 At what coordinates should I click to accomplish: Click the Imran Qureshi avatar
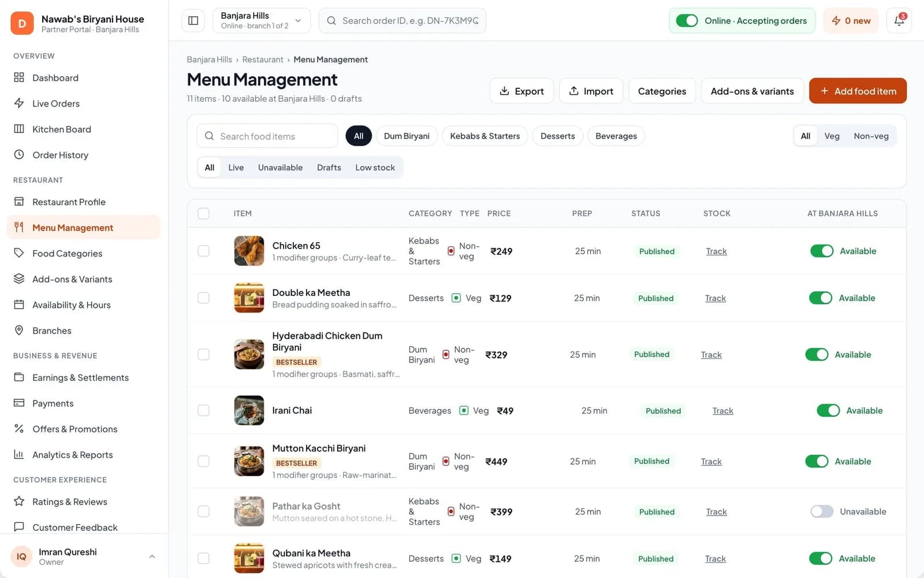(21, 556)
